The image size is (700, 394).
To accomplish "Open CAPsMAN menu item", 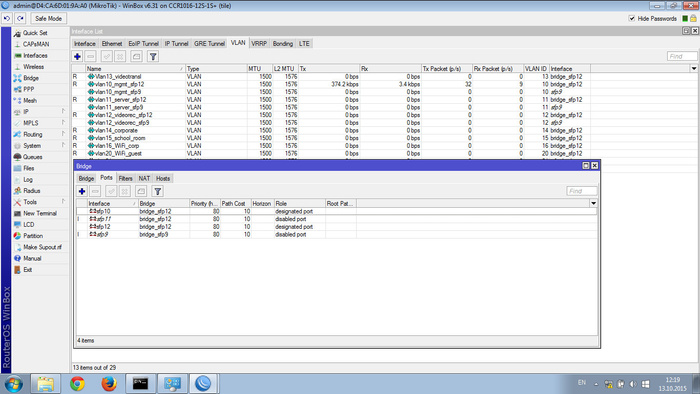I will tap(36, 44).
